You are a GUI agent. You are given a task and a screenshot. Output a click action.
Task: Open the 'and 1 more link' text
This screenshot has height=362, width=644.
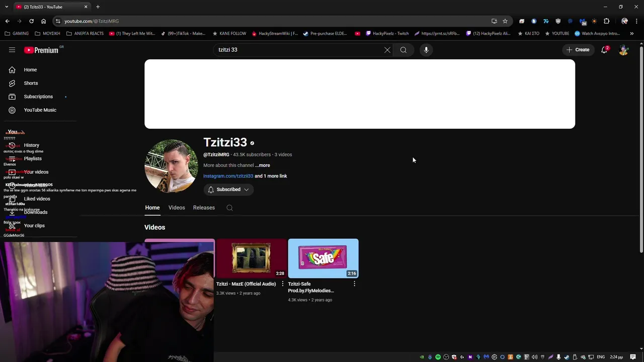271,176
